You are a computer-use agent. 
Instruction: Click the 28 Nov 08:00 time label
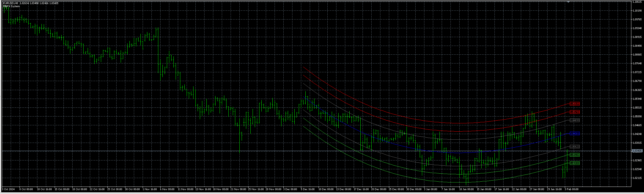[x=273, y=189]
